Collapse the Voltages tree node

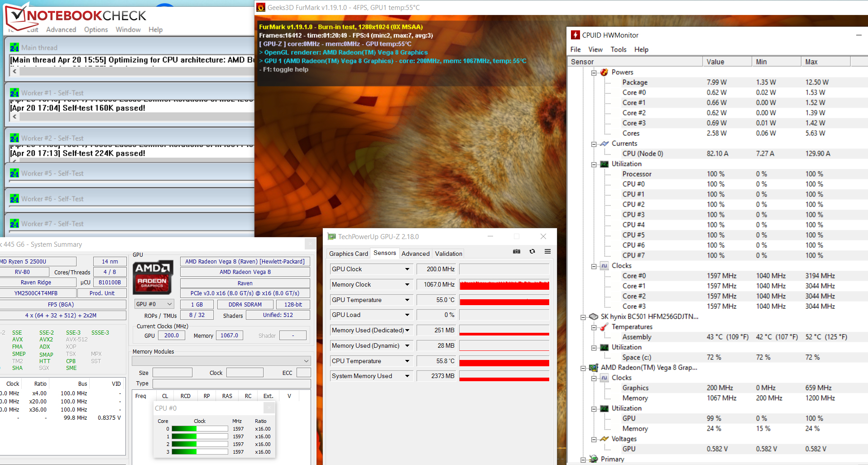pyautogui.click(x=594, y=439)
